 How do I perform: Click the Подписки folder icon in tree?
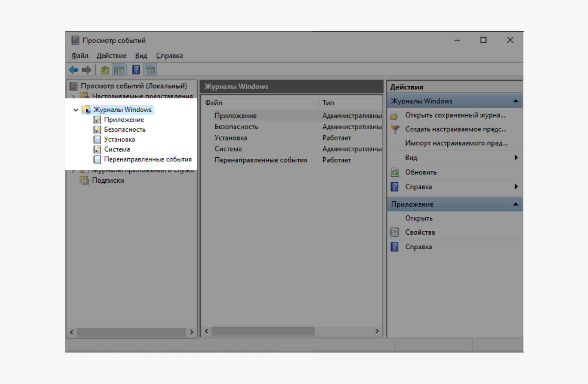pyautogui.click(x=84, y=180)
